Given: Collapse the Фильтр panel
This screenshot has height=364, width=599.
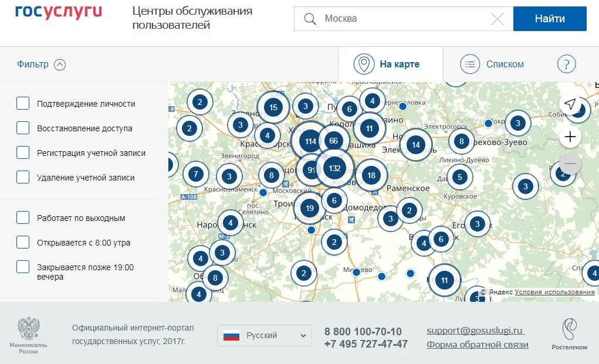Looking at the screenshot, I should tap(41, 64).
